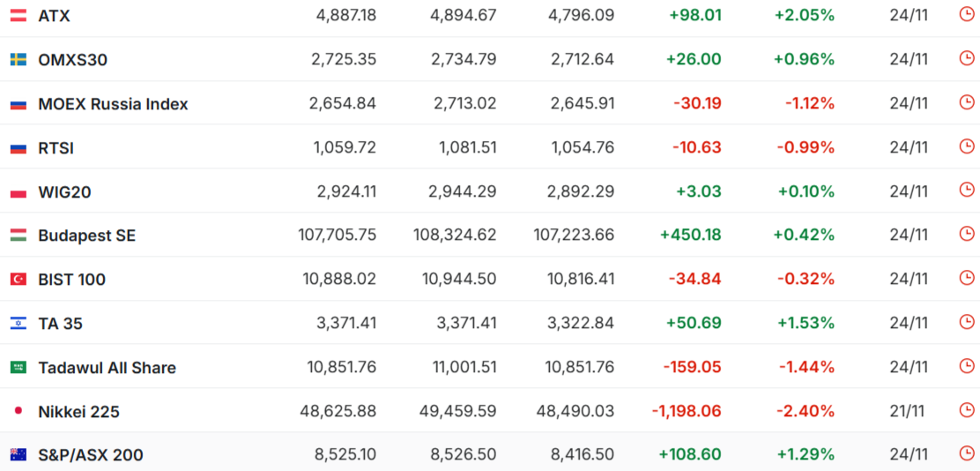980x471 pixels.
Task: Click the clock icon in the ATX row
Action: tap(967, 14)
